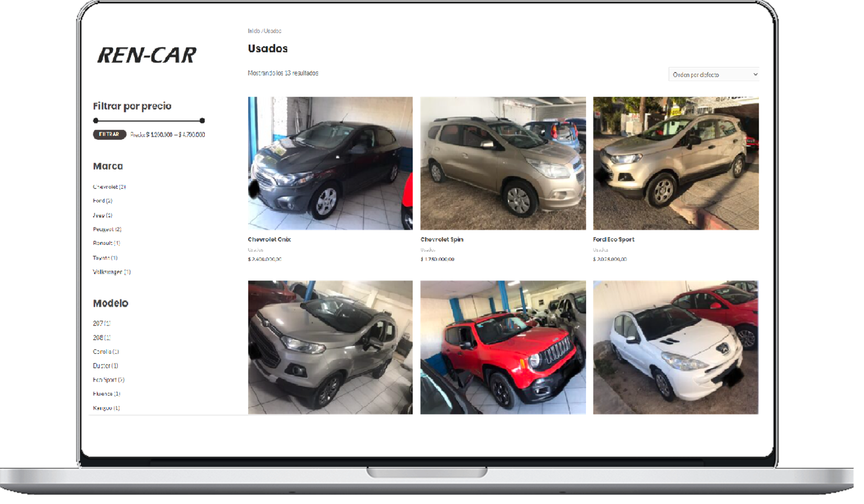Open the 'Orden por defecto' sorting dropdown
The width and height of the screenshot is (864, 504).
coord(713,74)
